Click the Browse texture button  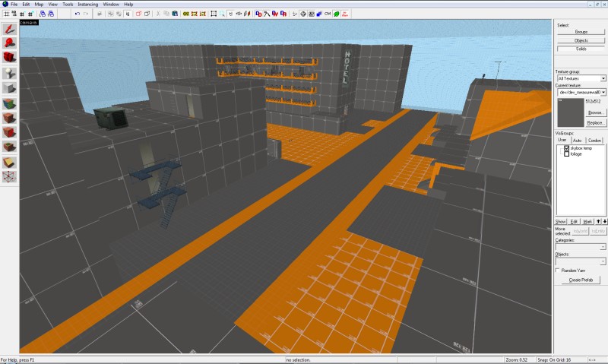click(595, 112)
